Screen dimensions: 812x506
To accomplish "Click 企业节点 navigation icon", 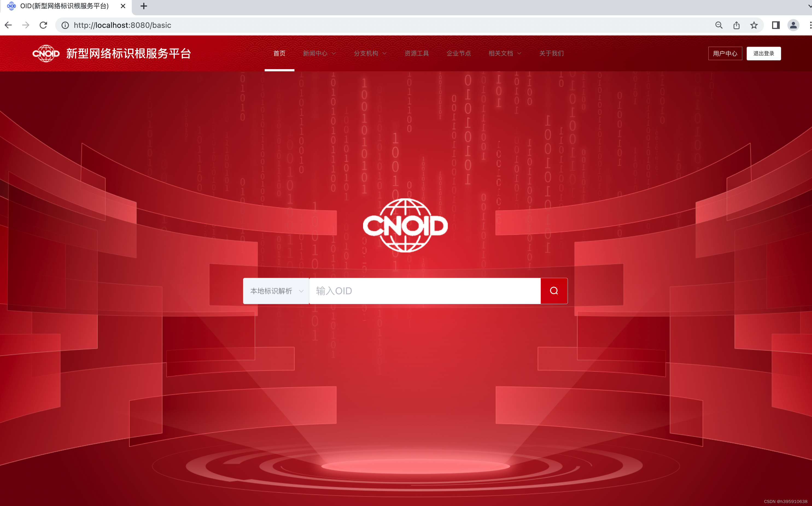I will 459,53.
